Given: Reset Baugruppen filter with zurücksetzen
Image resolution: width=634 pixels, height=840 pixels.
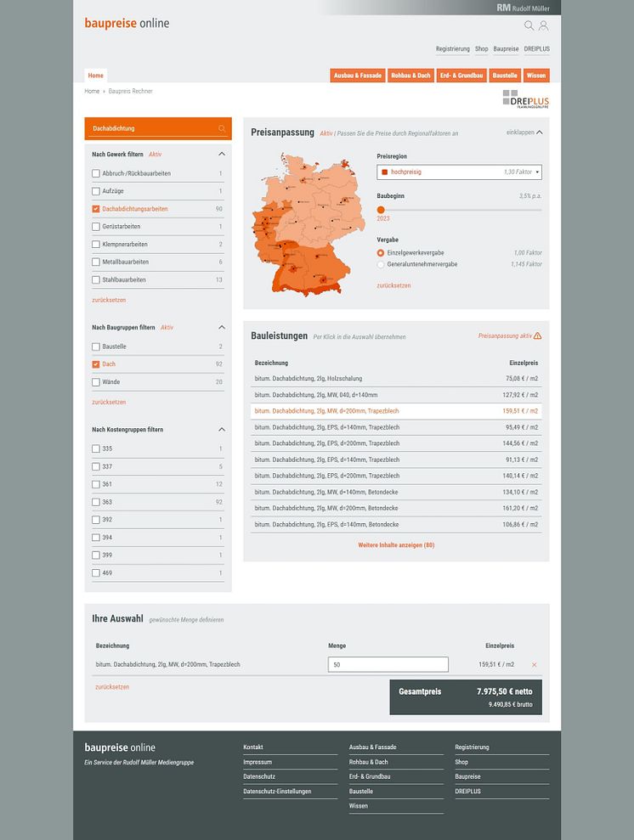Looking at the screenshot, I should pyautogui.click(x=109, y=402).
